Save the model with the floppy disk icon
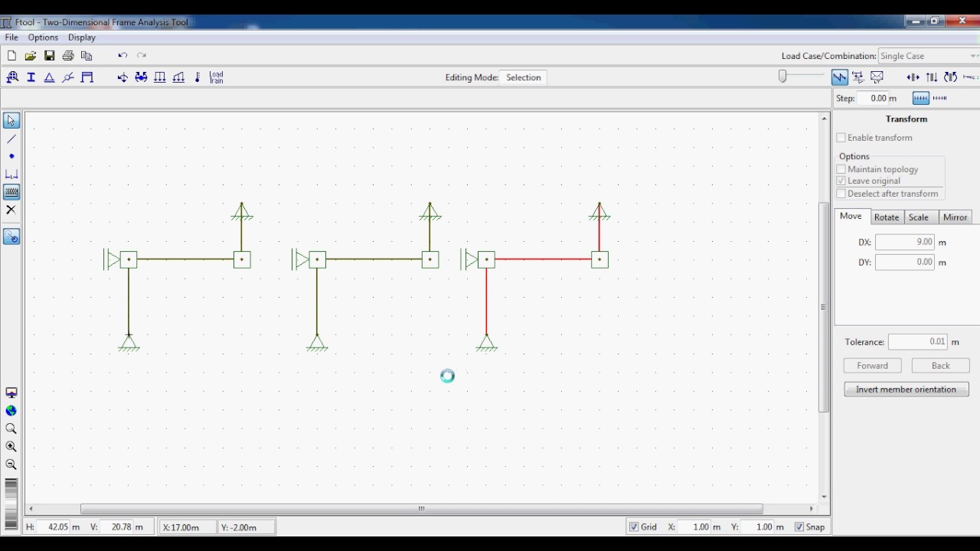The image size is (980, 551). coord(49,56)
